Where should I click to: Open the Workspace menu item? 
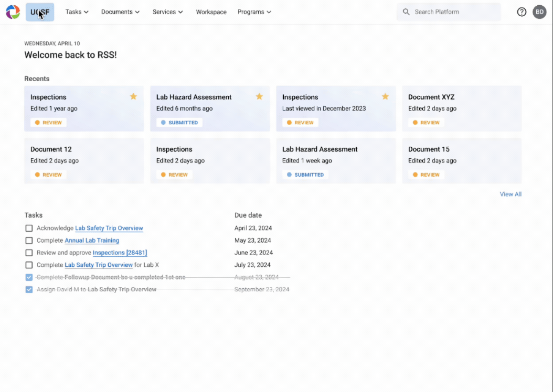[211, 12]
